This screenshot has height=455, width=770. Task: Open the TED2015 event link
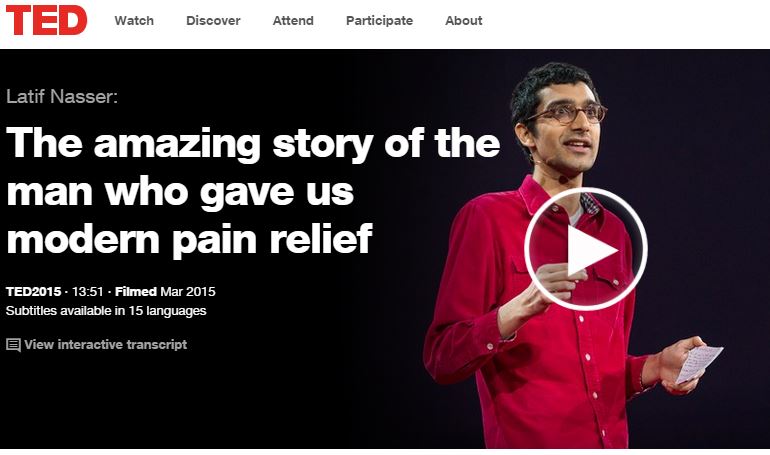[x=33, y=292]
